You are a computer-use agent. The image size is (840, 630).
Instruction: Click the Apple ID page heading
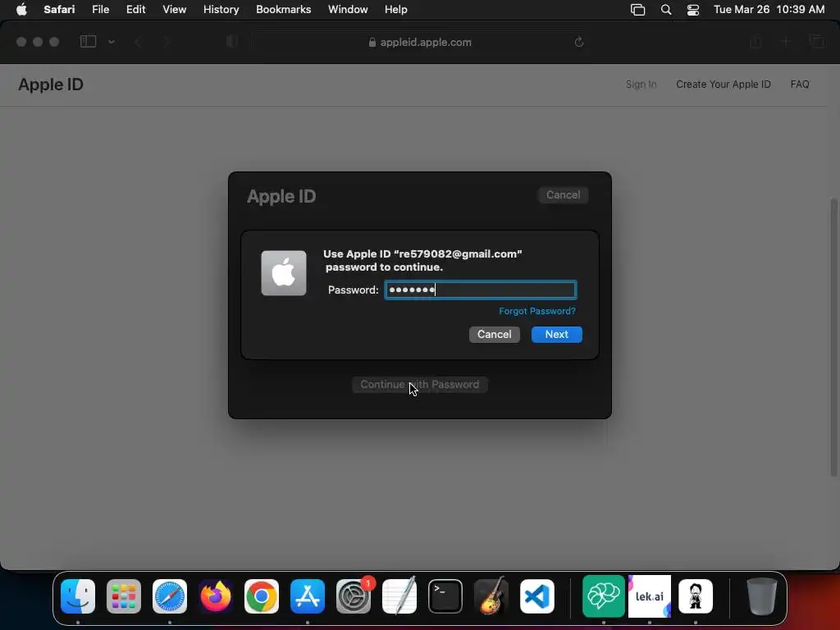(x=51, y=84)
